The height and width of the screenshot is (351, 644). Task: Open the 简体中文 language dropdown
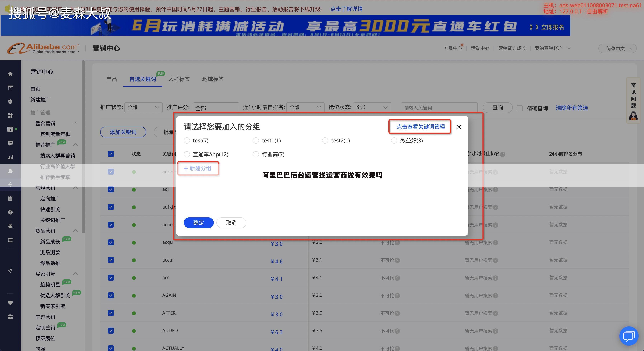point(617,48)
